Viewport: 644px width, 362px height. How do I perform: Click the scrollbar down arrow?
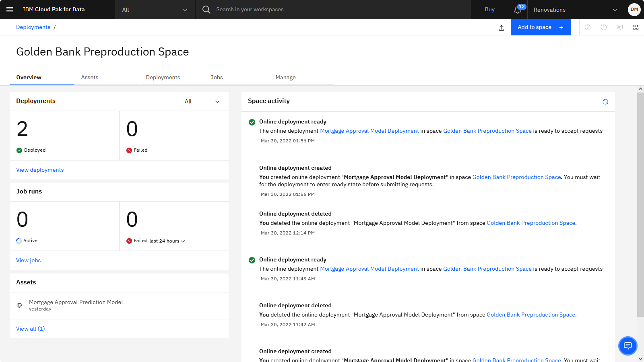(640, 358)
